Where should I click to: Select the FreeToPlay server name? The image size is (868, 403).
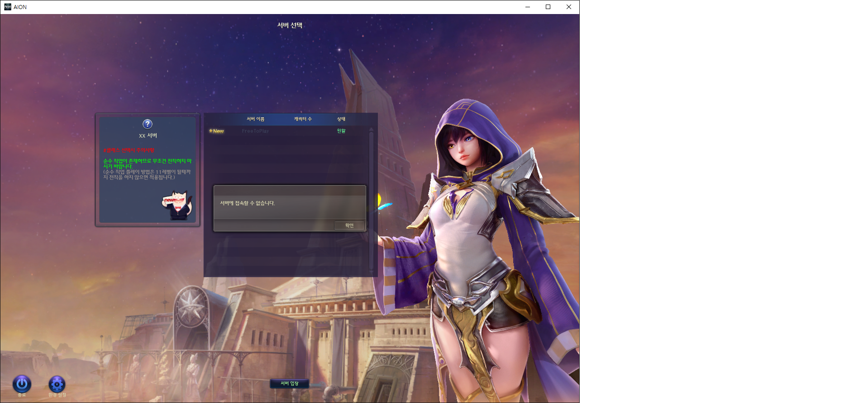click(x=255, y=131)
